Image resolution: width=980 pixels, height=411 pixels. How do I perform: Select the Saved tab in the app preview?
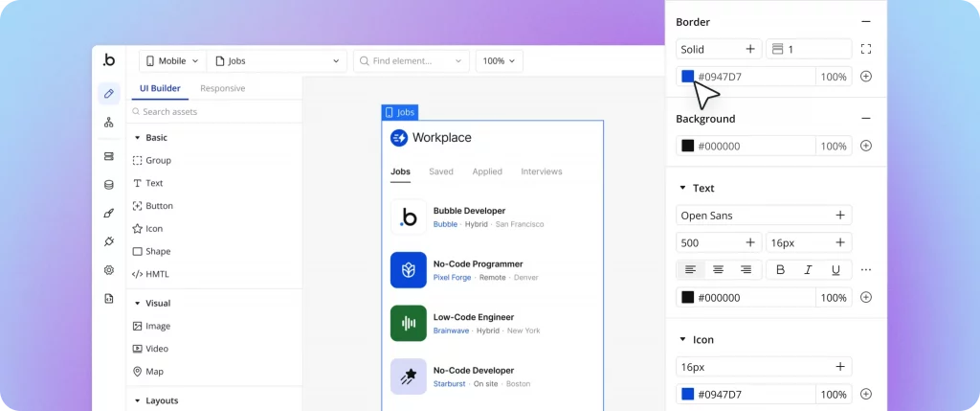tap(441, 171)
